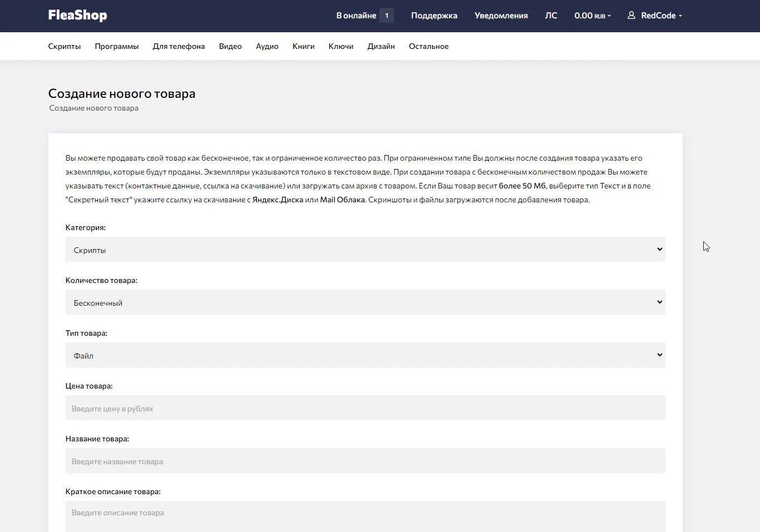
Task: Open the FleaShop logo home link
Action: (x=77, y=16)
